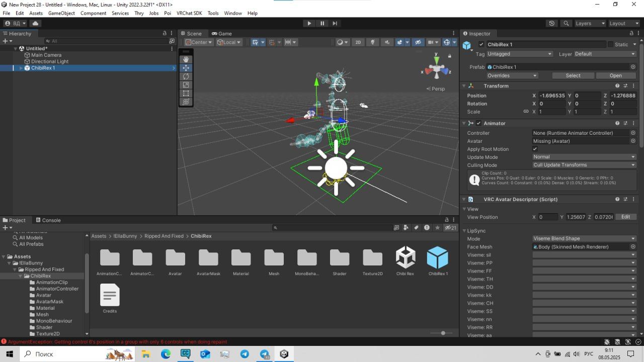The image size is (644, 362).
Task: Select the Hand view tool
Action: pos(186,59)
